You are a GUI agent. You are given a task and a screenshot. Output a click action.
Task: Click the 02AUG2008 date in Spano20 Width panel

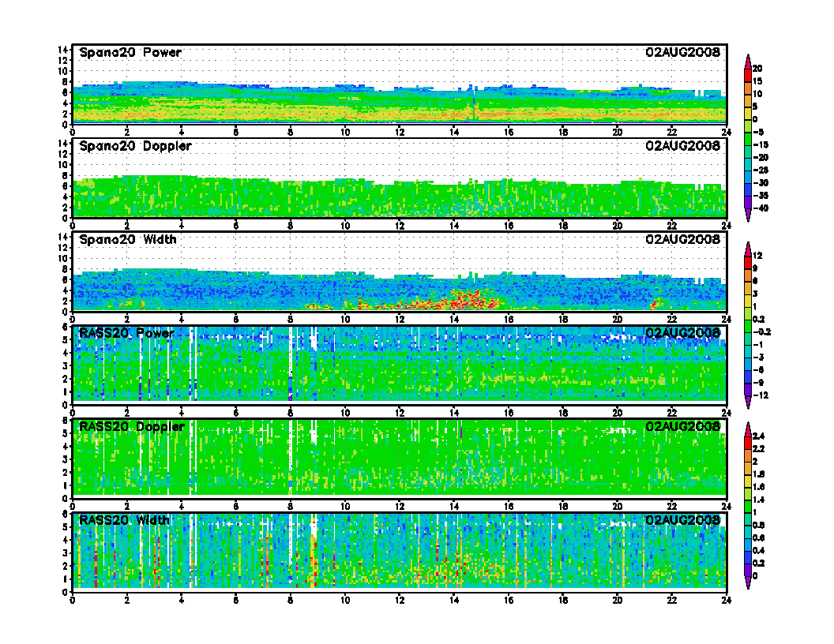click(x=682, y=239)
